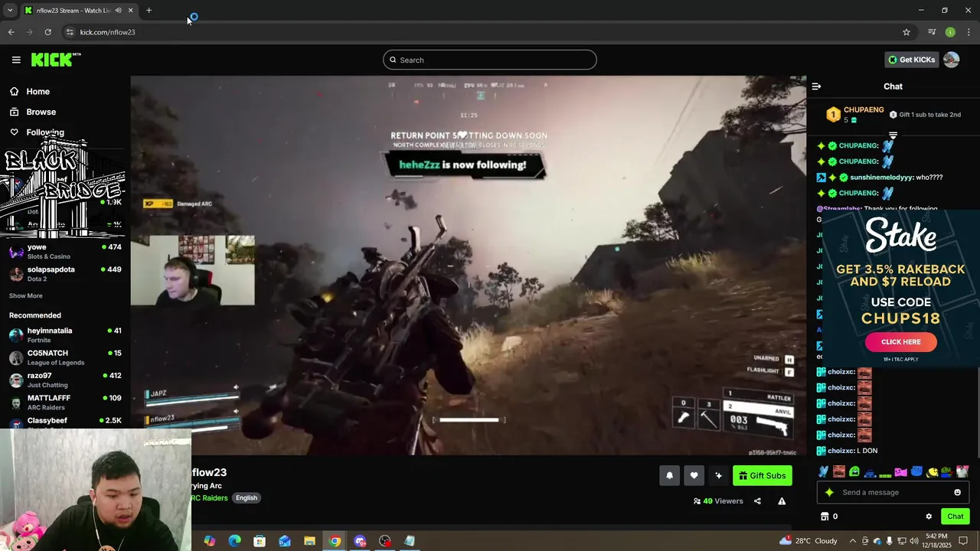This screenshot has width=980, height=551.
Task: Expand Show More followed channels
Action: (26, 296)
